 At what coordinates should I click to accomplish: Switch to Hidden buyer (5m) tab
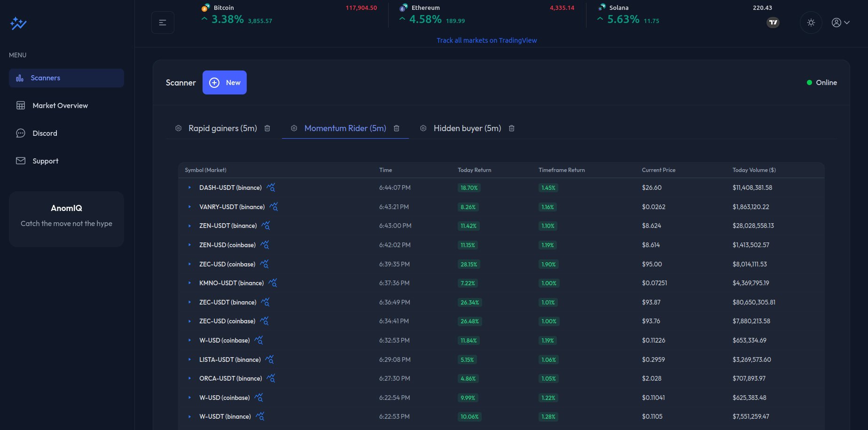[x=467, y=128]
